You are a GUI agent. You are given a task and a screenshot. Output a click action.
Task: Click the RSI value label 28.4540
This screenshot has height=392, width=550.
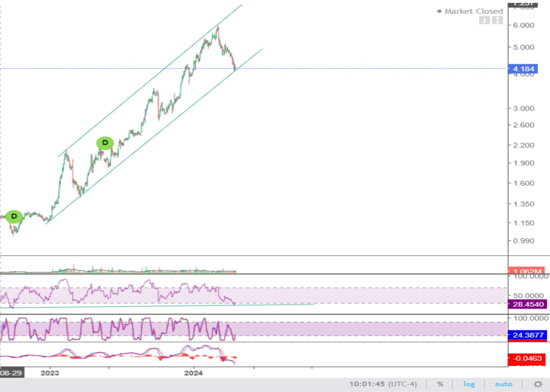(528, 304)
